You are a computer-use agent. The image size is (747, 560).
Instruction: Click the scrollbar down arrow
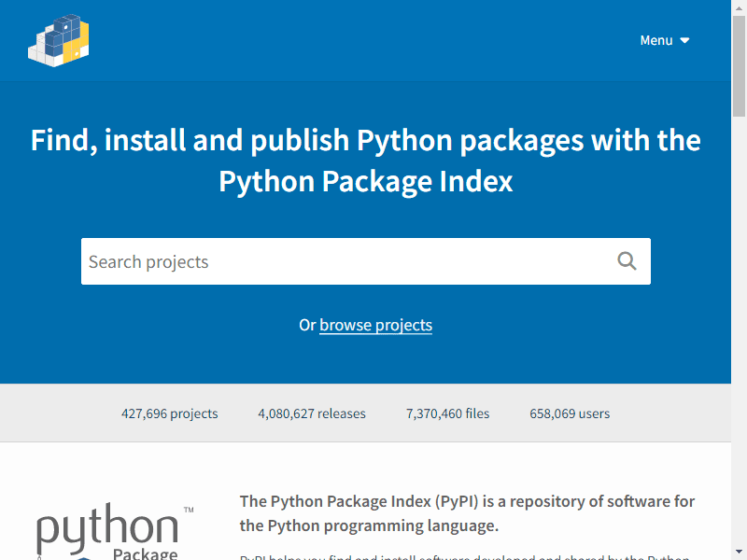(739, 553)
